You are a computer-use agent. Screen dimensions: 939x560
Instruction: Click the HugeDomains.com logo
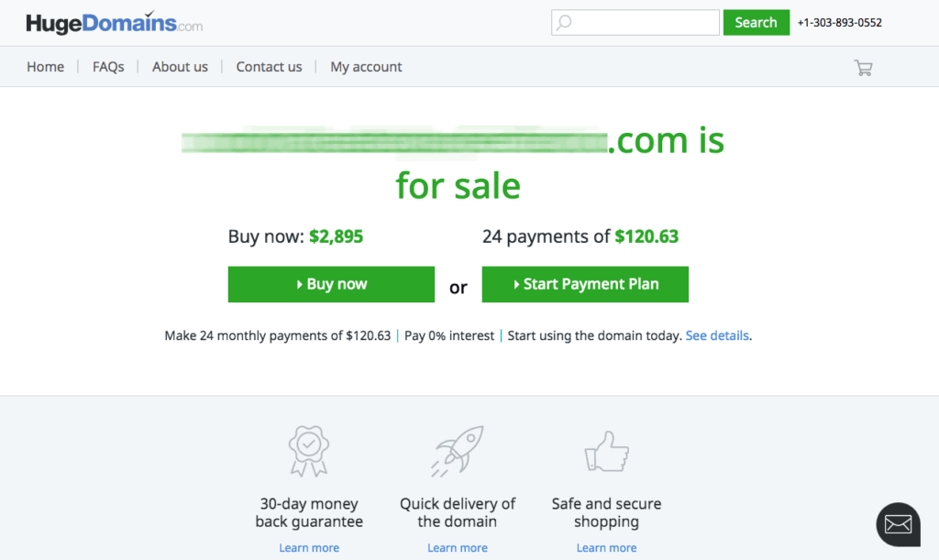[x=115, y=23]
